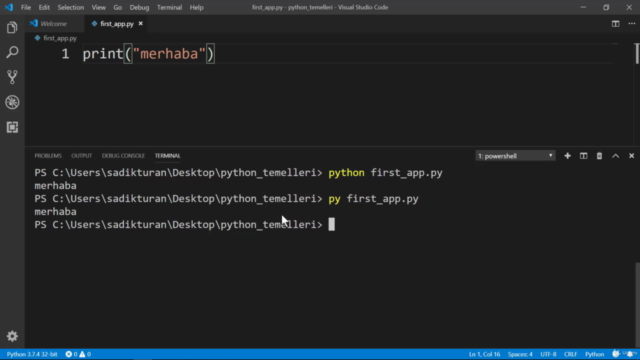The image size is (640, 360).
Task: Click the print keyword in editor
Action: 103,54
